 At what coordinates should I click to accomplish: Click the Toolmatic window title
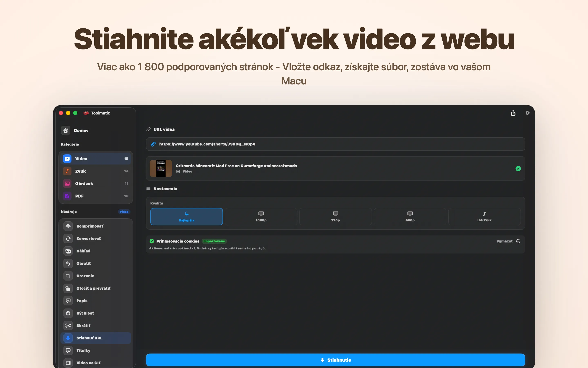(x=101, y=113)
